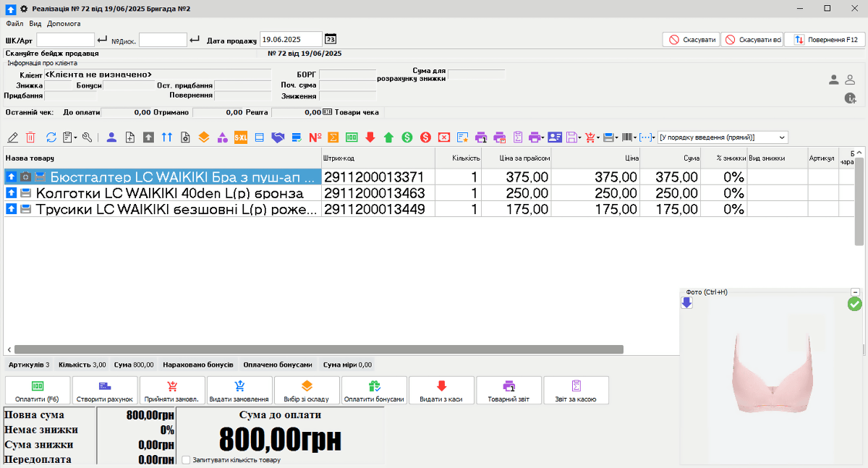Viewport: 868px width, 468px height.
Task: Open the Файл menu
Action: [x=14, y=24]
